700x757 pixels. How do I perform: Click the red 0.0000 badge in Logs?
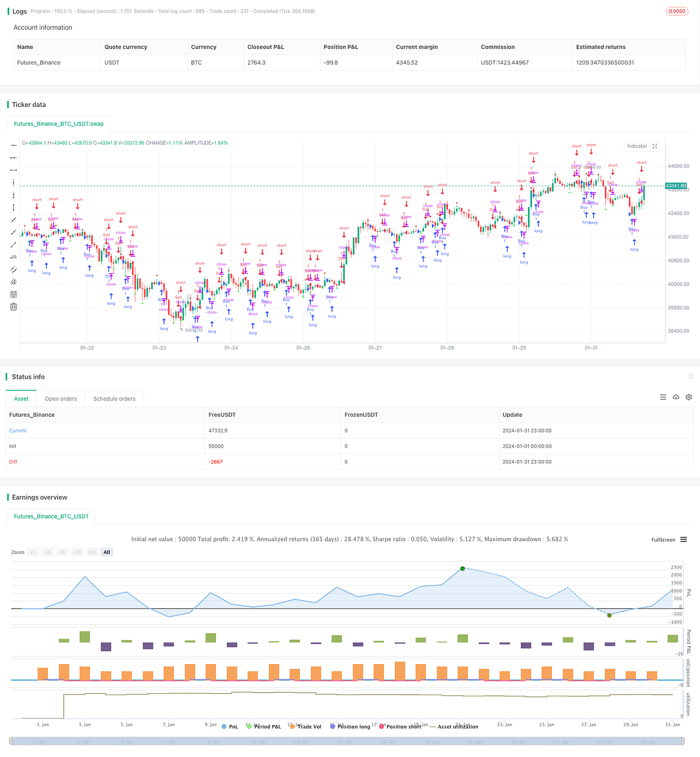[x=677, y=11]
